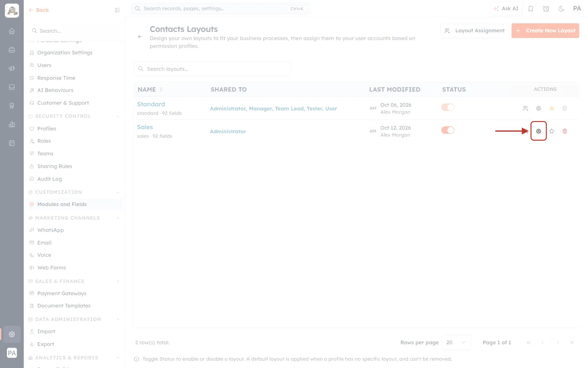Screen dimensions: 588x368
Task: Open Modules and Fields in sidebar
Action: (62, 204)
